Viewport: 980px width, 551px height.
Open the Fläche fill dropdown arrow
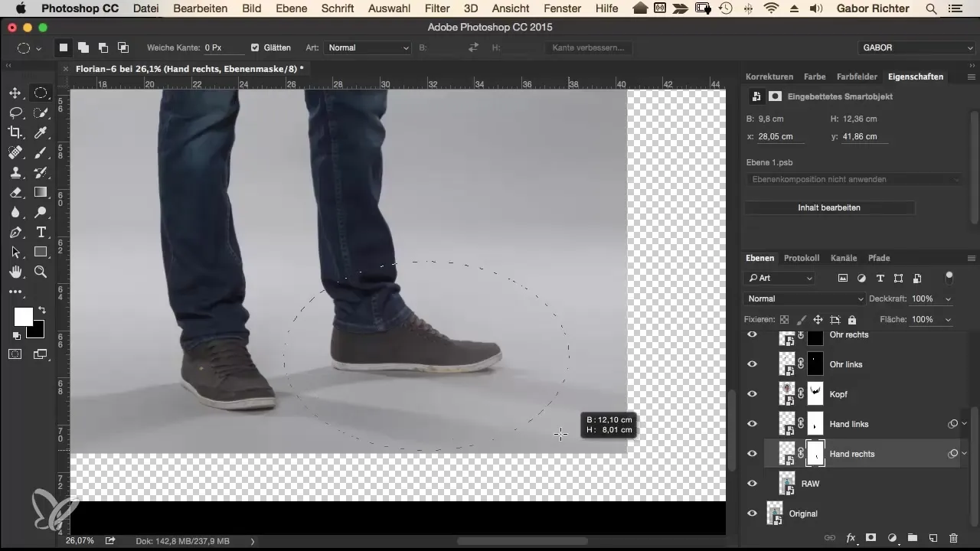point(949,319)
